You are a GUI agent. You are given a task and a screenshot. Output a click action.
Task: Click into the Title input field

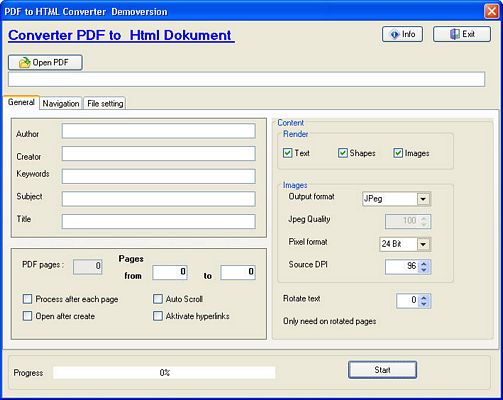tap(159, 222)
